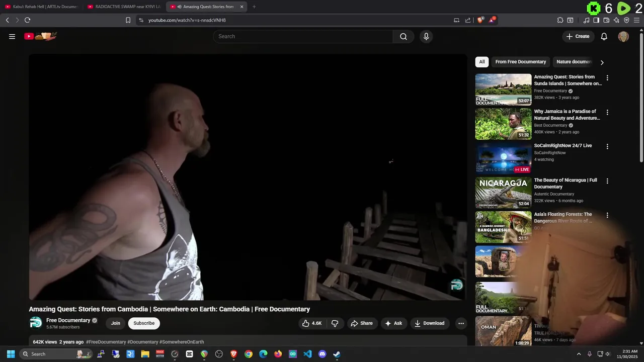Open the Leo AI sparkle icon
Viewport: 644px width, 362px height.
pos(616,20)
